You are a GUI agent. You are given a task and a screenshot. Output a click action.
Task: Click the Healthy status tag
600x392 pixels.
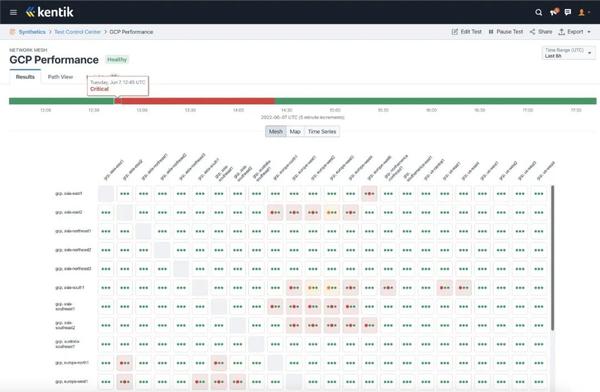[117, 59]
